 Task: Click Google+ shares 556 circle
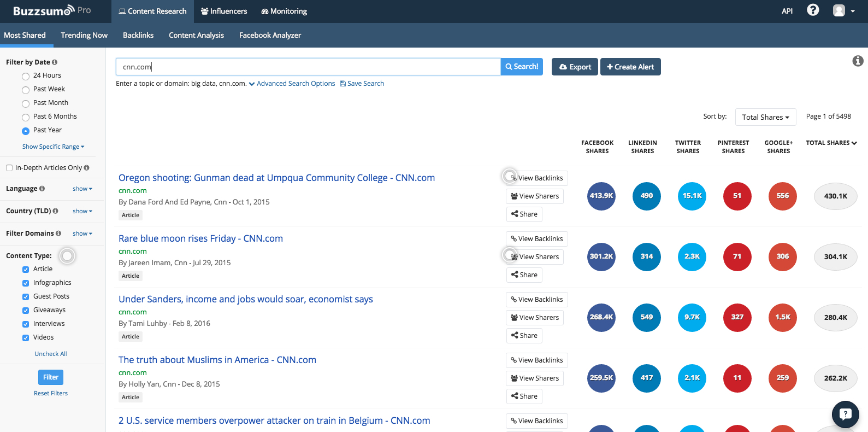pos(783,196)
